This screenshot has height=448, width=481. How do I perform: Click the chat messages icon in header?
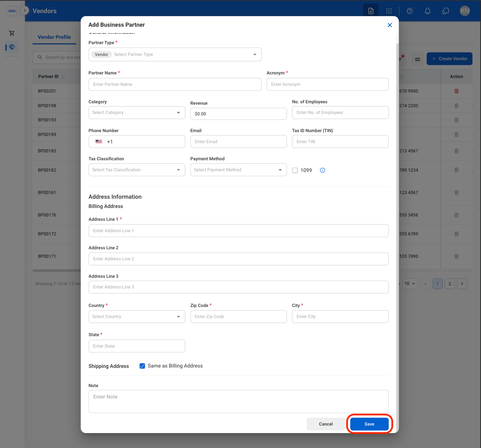(x=445, y=11)
